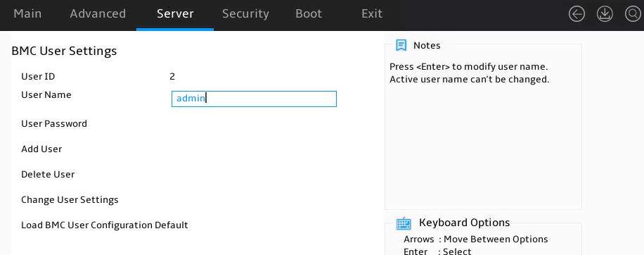Click the save download icon
This screenshot has width=644, height=255.
point(605,14)
